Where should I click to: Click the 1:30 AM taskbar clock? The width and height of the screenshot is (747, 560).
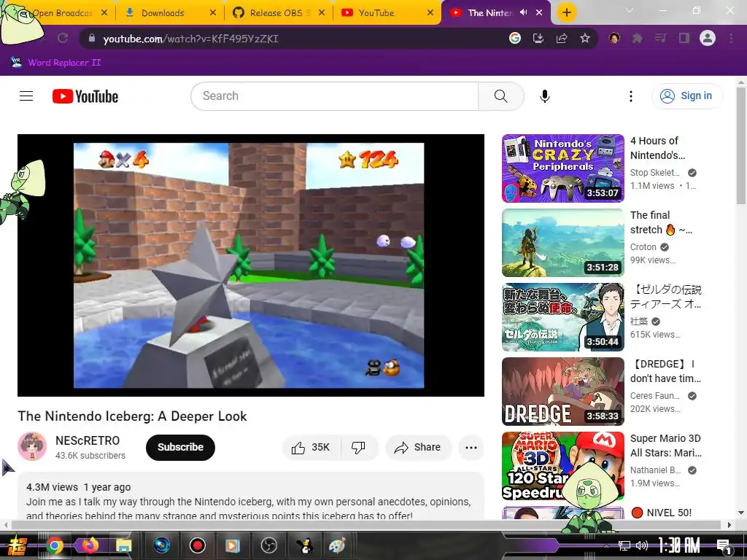[679, 545]
